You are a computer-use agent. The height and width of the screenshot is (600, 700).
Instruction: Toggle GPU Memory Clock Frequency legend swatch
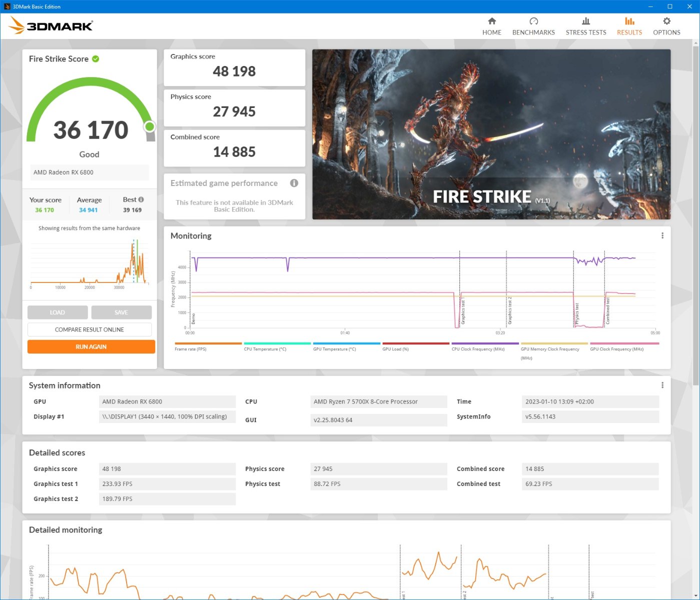coord(554,343)
